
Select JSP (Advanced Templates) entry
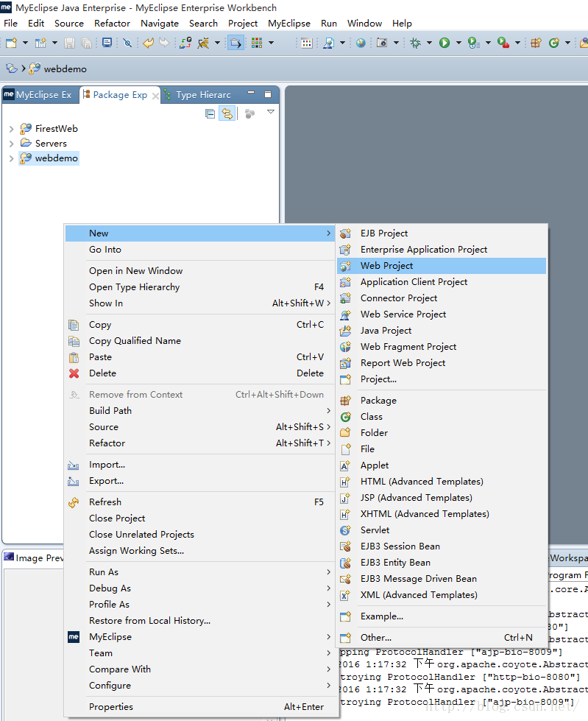coord(442,498)
